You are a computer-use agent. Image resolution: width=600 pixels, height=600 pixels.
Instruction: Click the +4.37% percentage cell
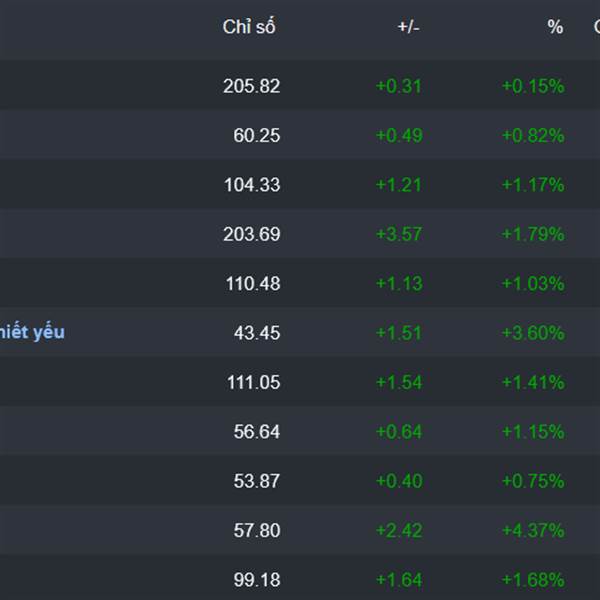(x=533, y=530)
